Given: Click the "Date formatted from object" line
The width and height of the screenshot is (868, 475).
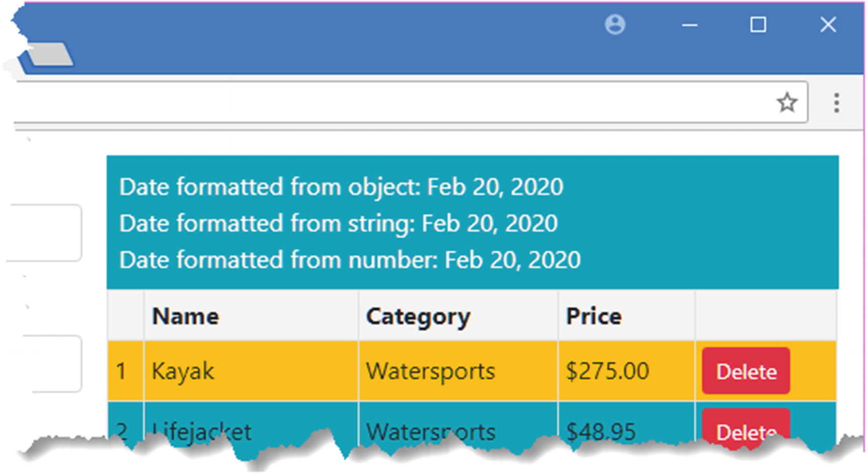Looking at the screenshot, I should pyautogui.click(x=341, y=187).
